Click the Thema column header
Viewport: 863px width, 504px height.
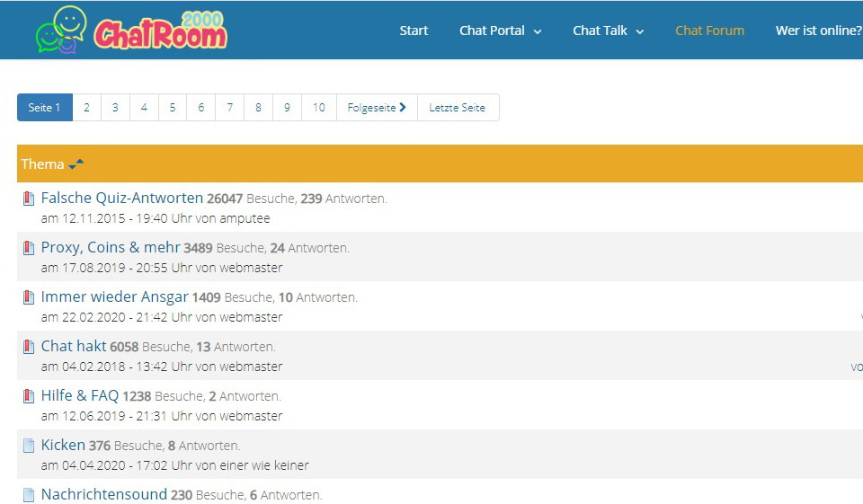pos(42,164)
